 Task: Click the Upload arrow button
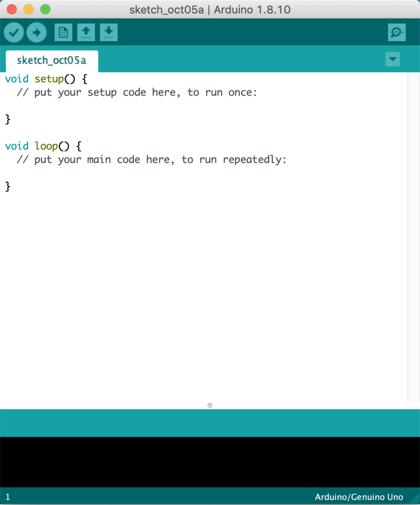pyautogui.click(x=37, y=32)
